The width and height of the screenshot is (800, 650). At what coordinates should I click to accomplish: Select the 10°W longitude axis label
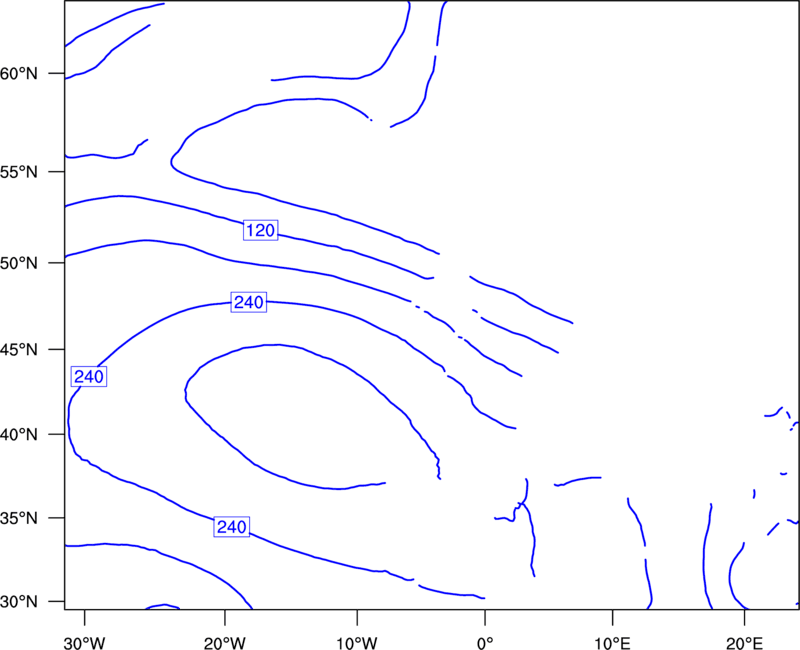coord(357,643)
